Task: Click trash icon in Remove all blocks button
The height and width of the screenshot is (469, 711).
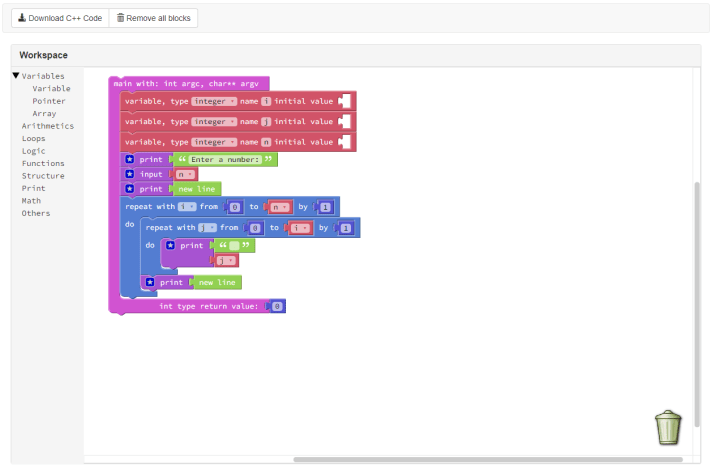Action: coord(121,18)
